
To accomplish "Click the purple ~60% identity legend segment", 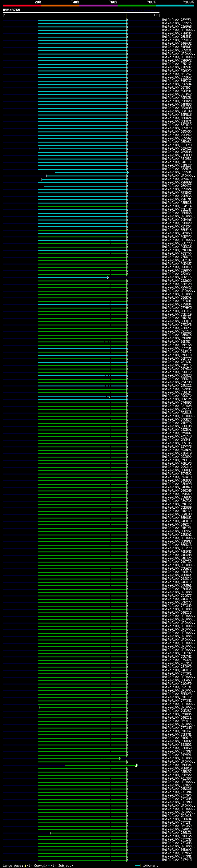I will (x=98, y=6).
